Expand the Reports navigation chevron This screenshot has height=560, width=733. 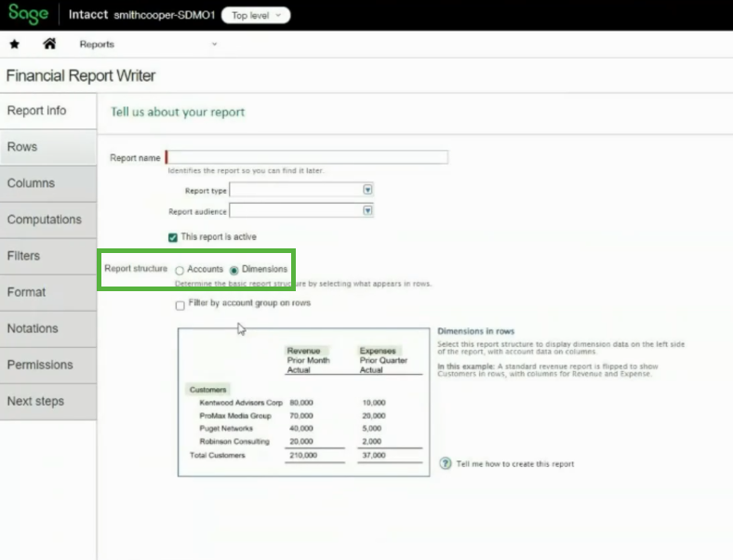pyautogui.click(x=215, y=44)
